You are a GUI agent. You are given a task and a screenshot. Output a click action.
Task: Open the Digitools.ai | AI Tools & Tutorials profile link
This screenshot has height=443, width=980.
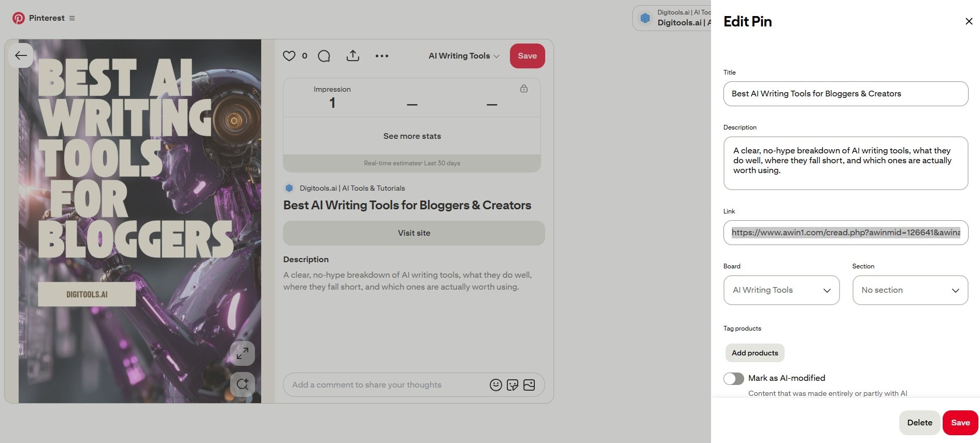(x=352, y=188)
